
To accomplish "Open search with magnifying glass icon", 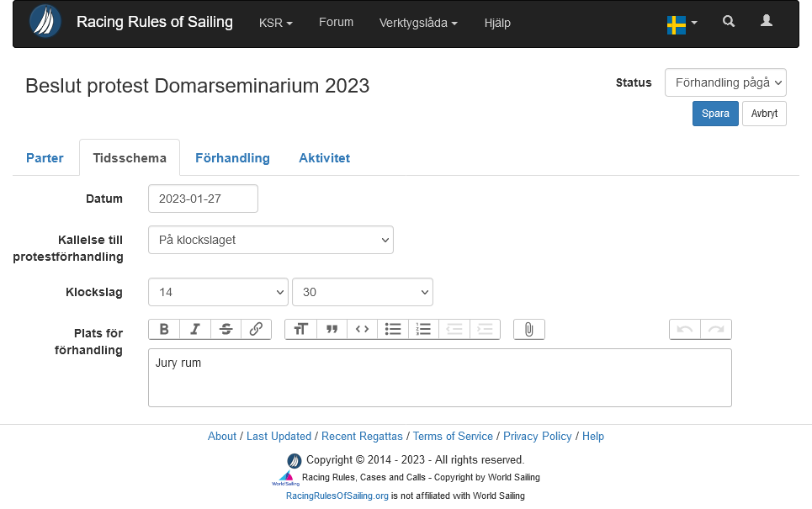I will (x=729, y=22).
